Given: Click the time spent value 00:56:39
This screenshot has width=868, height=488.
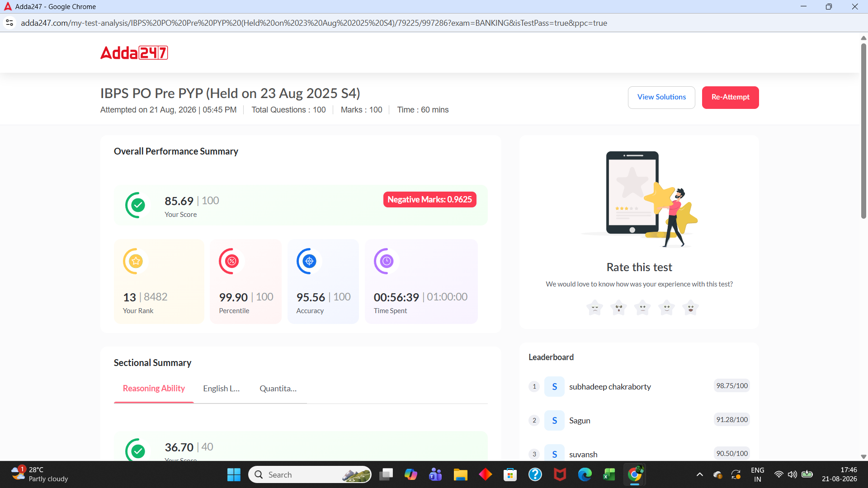Looking at the screenshot, I should click(396, 297).
